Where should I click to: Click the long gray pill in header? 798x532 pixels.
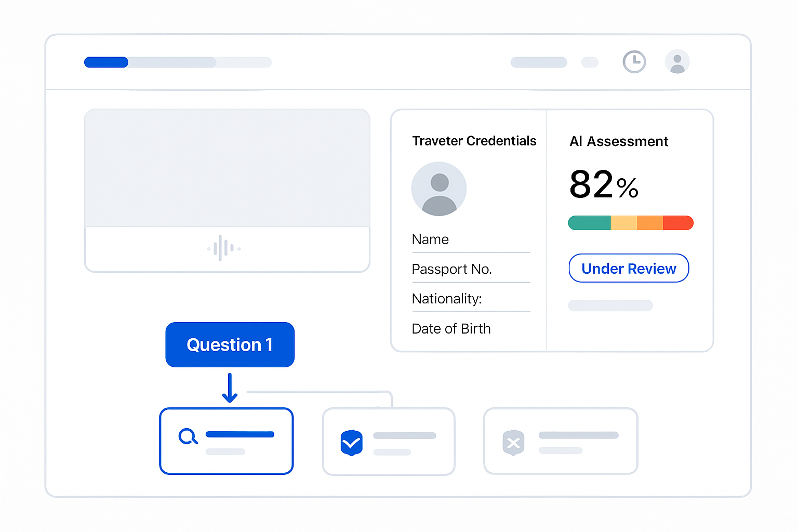pyautogui.click(x=539, y=62)
